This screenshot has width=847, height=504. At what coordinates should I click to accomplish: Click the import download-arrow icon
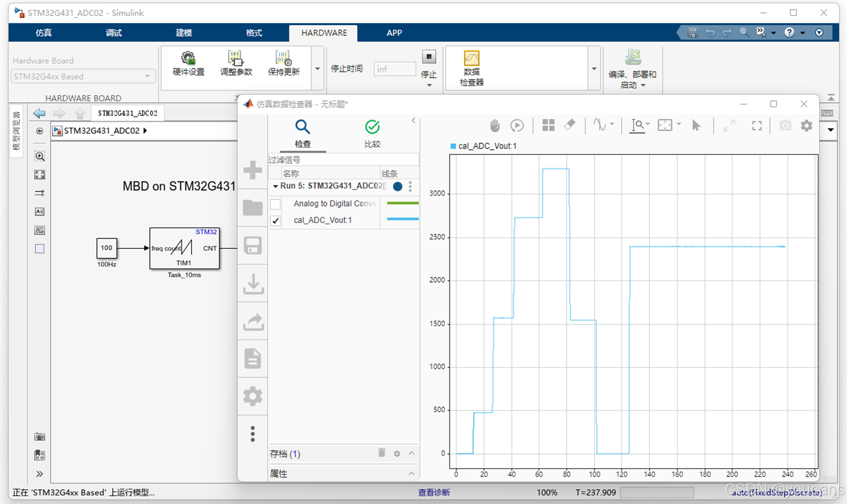coord(253,284)
